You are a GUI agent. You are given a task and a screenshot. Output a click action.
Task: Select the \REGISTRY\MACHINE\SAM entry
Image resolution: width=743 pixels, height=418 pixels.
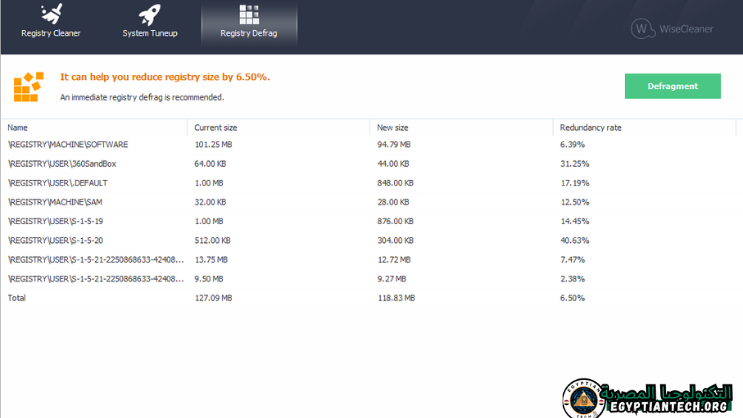tap(58, 202)
